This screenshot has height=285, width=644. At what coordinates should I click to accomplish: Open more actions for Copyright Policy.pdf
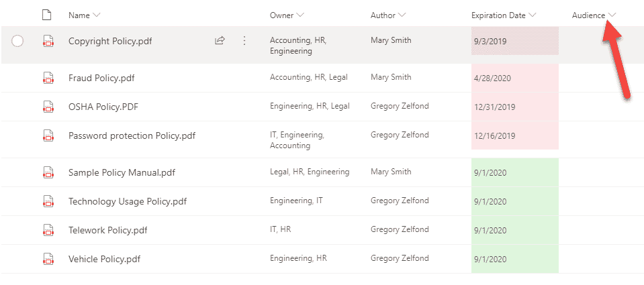(x=244, y=41)
